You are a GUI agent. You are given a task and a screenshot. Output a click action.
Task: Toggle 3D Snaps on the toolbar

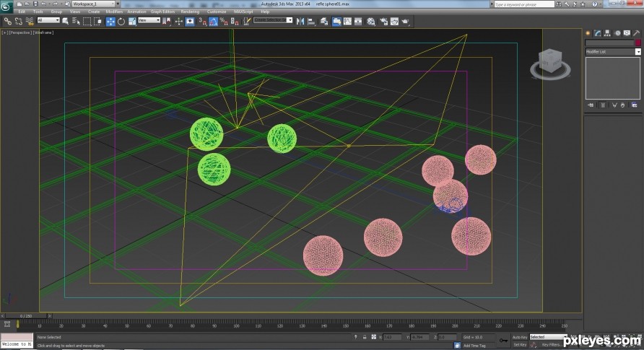(202, 22)
